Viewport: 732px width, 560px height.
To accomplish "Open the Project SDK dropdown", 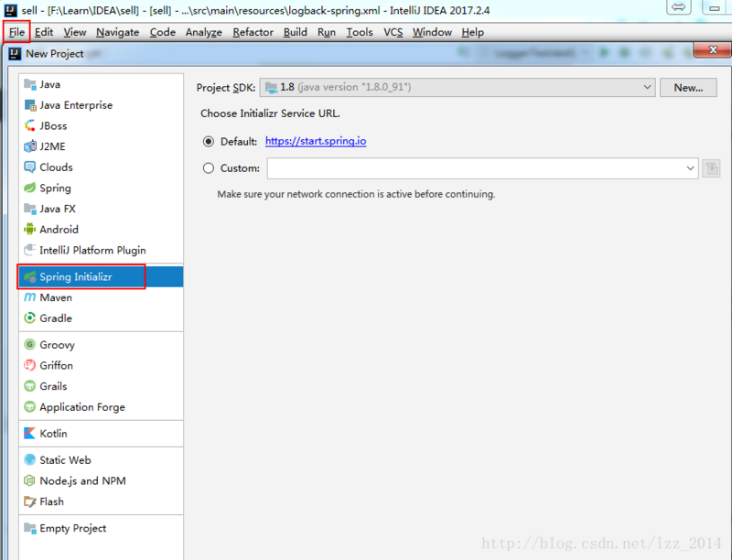I will [x=457, y=87].
